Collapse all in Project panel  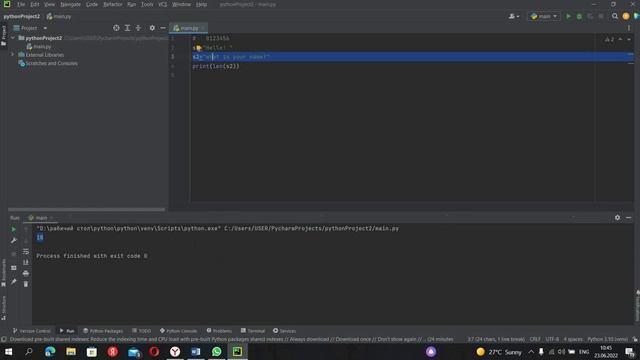coord(138,28)
